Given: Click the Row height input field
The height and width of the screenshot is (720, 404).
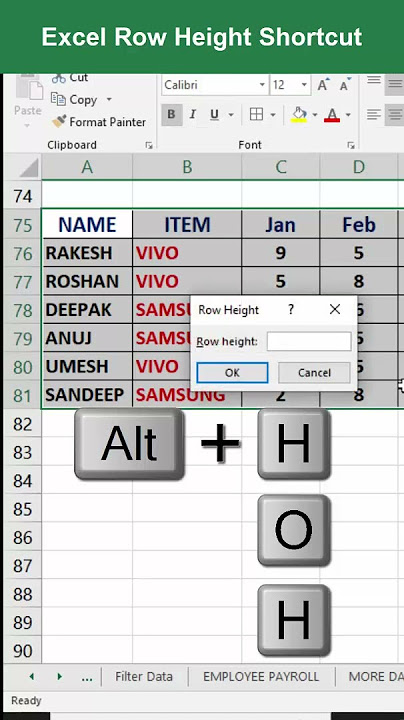Looking at the screenshot, I should 309,342.
